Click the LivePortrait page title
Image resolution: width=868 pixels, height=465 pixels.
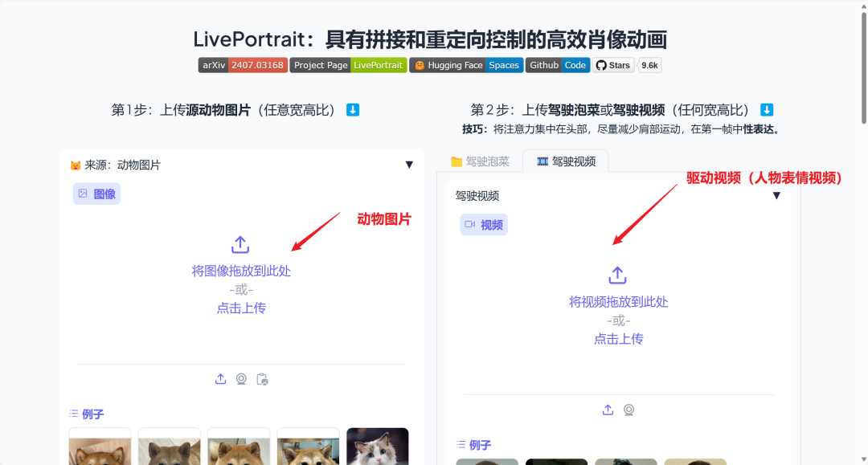point(430,39)
